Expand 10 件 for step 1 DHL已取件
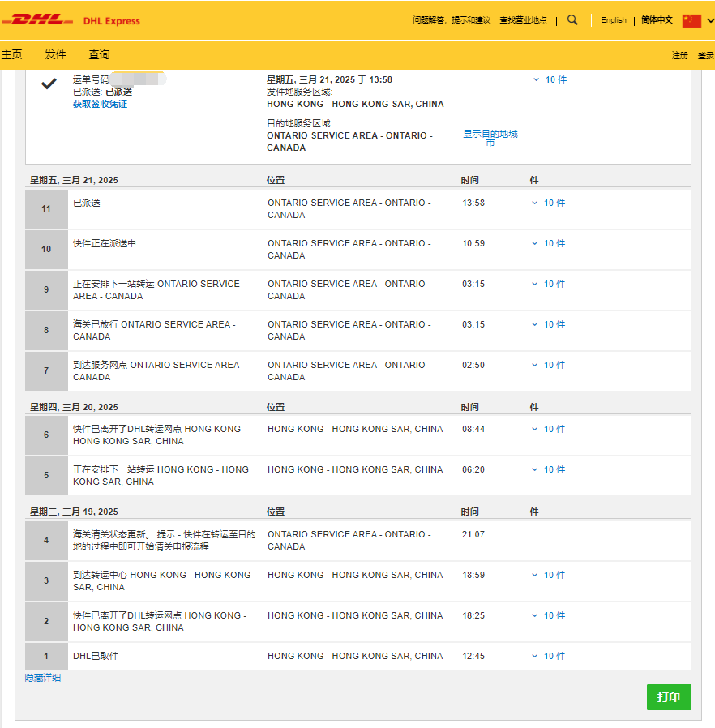 click(x=549, y=656)
